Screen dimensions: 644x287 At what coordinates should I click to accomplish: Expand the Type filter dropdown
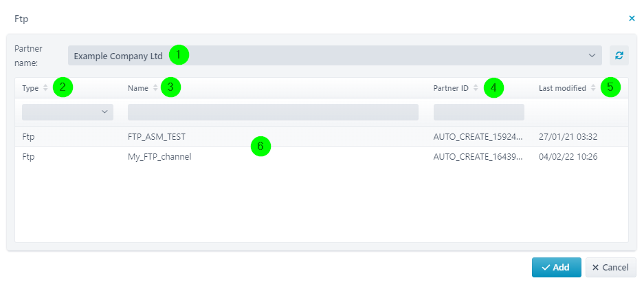click(x=67, y=111)
